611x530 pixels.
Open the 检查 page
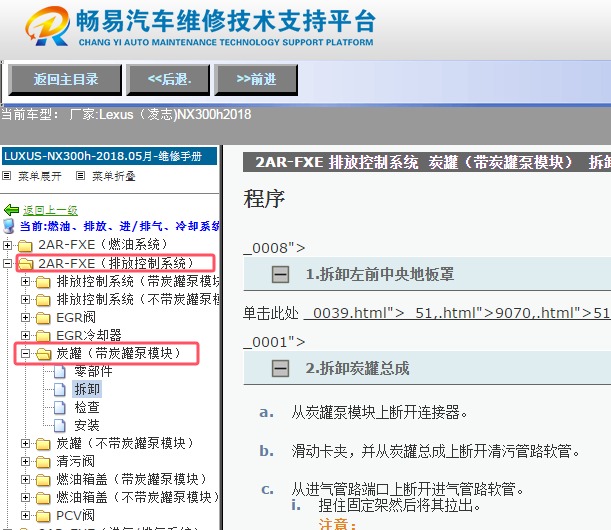(x=87, y=407)
